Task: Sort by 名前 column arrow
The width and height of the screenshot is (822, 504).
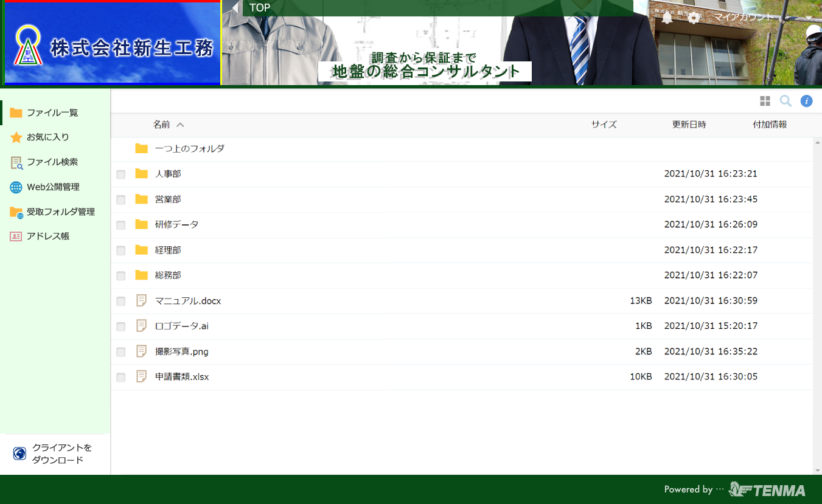Action: [180, 125]
